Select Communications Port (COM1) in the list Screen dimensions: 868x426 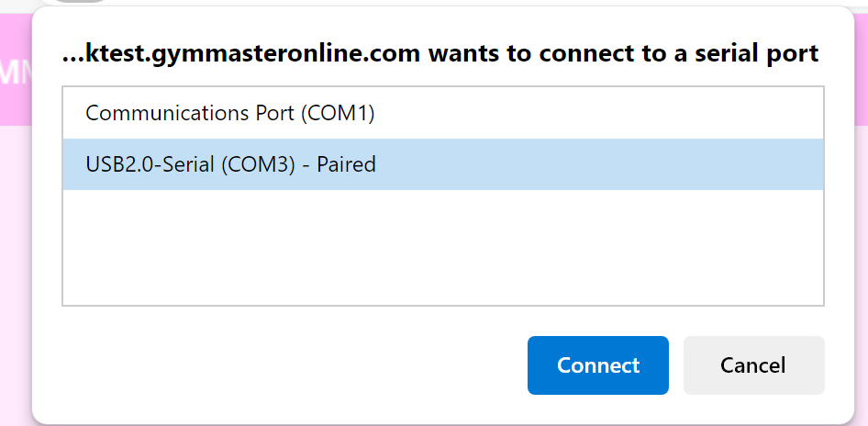point(229,113)
